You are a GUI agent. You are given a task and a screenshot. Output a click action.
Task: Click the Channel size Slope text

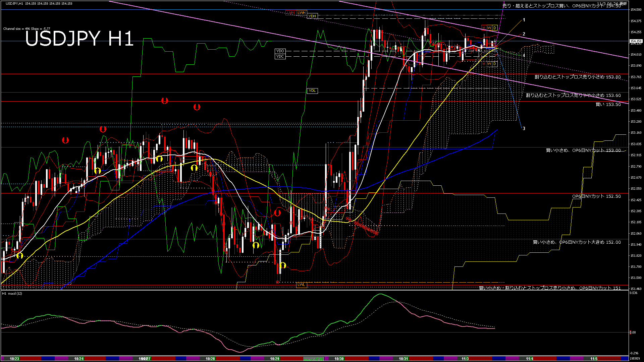pyautogui.click(x=26, y=29)
